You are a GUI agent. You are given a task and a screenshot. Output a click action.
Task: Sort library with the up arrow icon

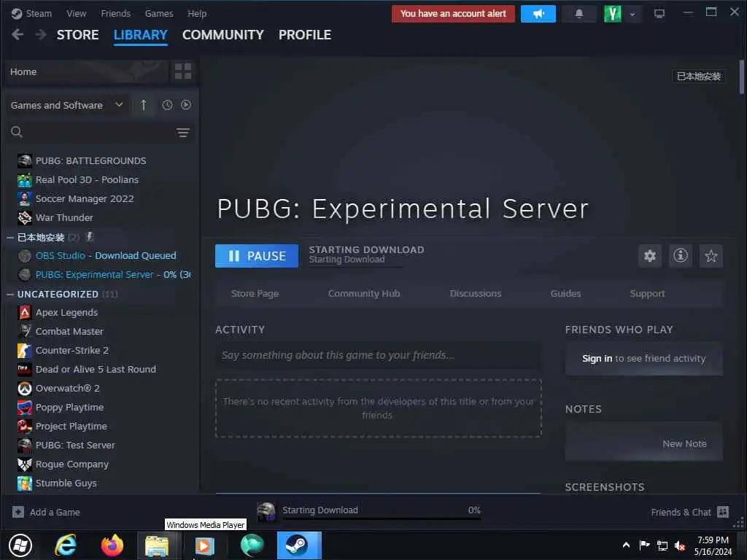coord(144,105)
